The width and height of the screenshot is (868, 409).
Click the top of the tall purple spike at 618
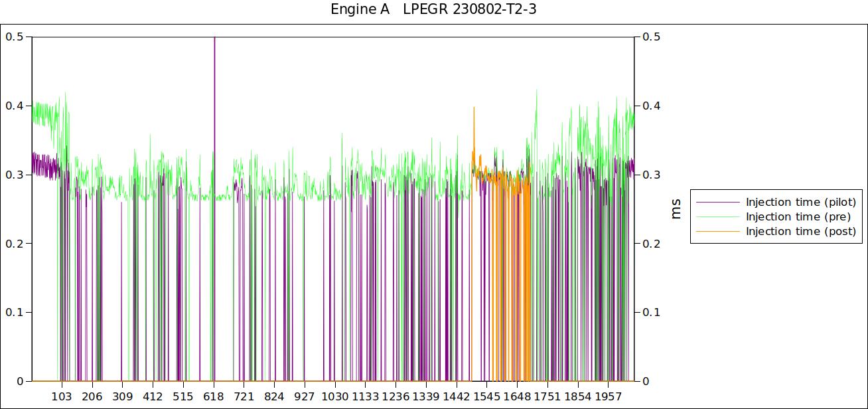214,39
